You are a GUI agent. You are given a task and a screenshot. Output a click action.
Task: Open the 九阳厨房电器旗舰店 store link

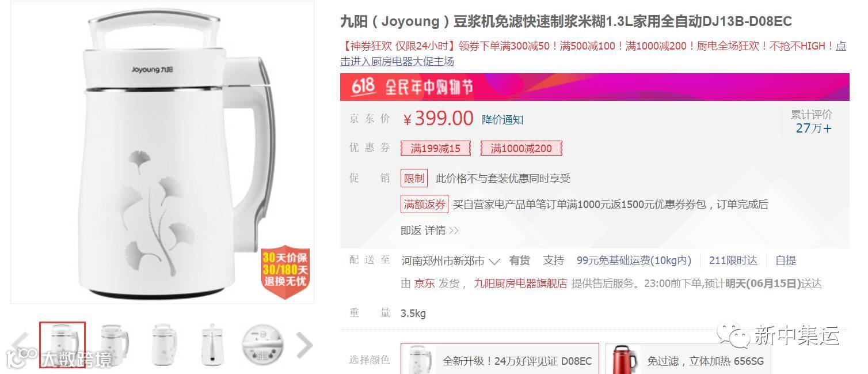(520, 284)
